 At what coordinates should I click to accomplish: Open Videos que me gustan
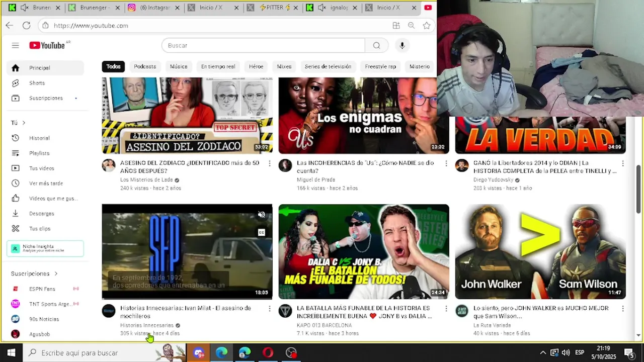[x=45, y=198]
